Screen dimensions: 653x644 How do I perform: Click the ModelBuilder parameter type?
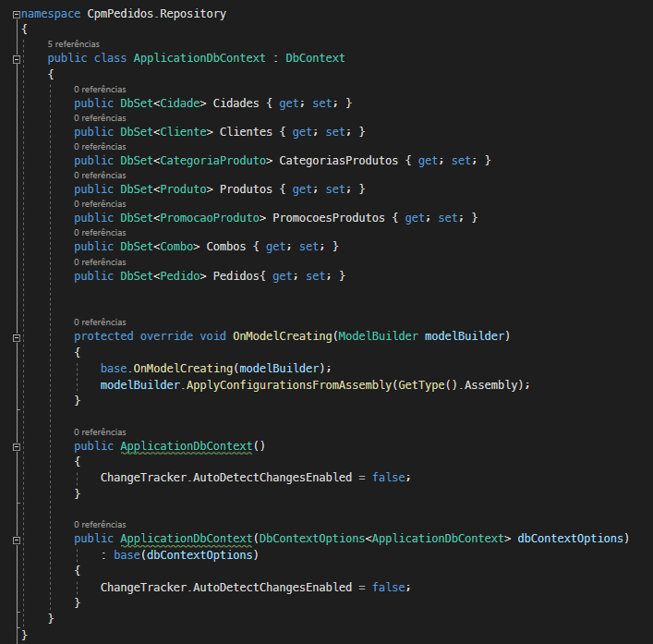[x=378, y=336]
